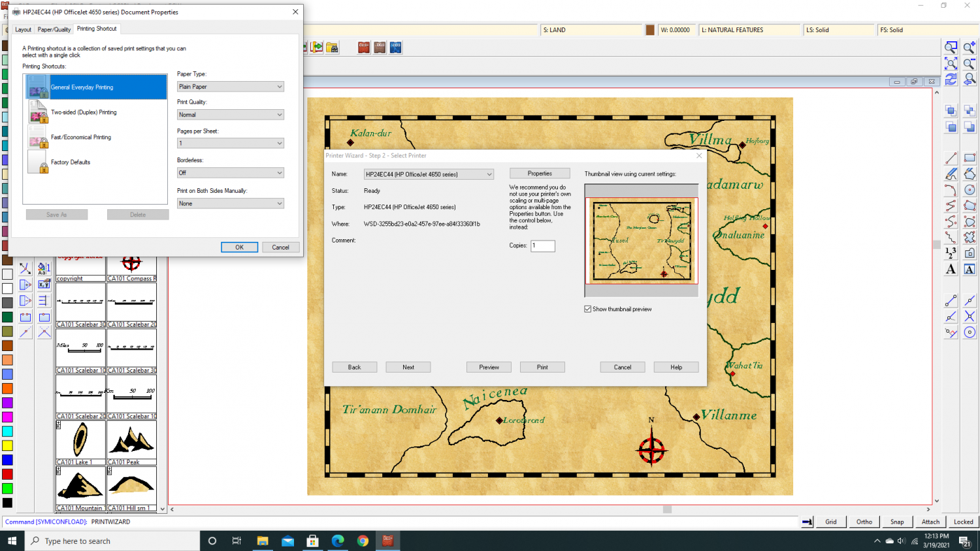Toggle the Locked status button

click(963, 522)
